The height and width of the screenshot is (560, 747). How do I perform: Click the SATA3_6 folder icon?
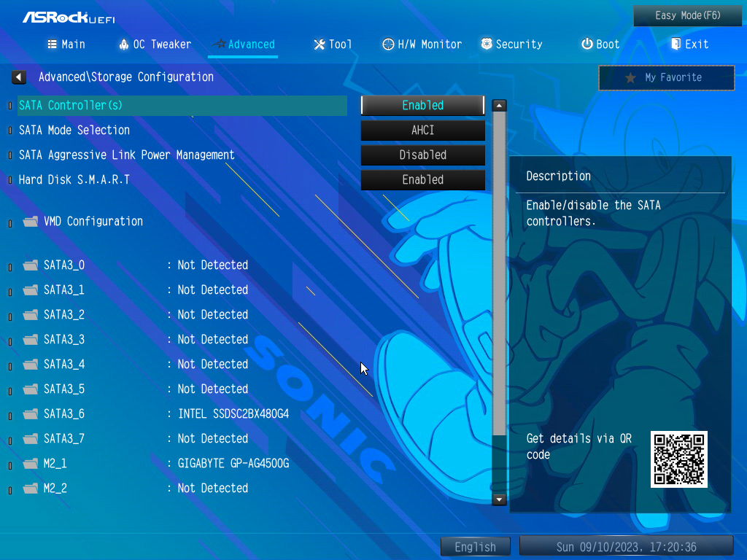click(x=31, y=414)
